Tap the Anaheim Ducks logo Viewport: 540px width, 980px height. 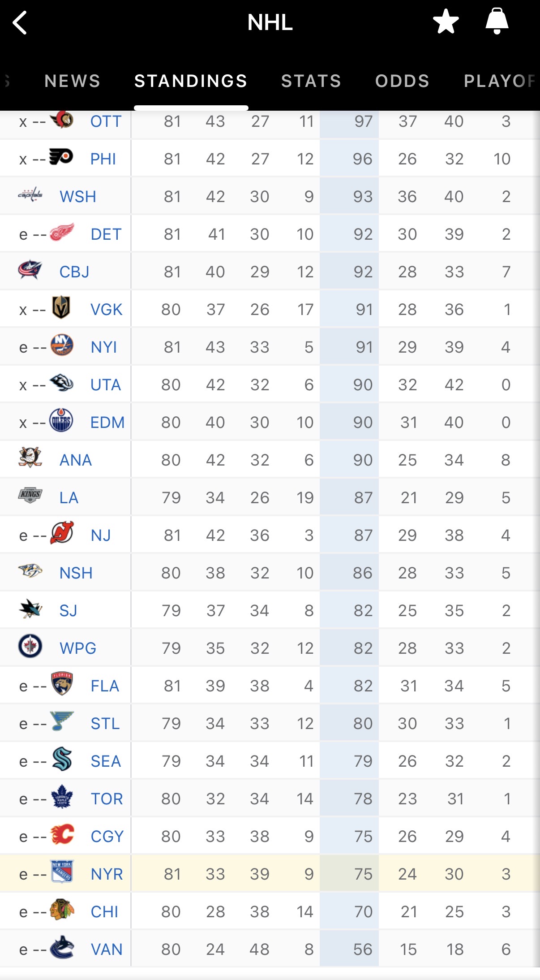(30, 458)
